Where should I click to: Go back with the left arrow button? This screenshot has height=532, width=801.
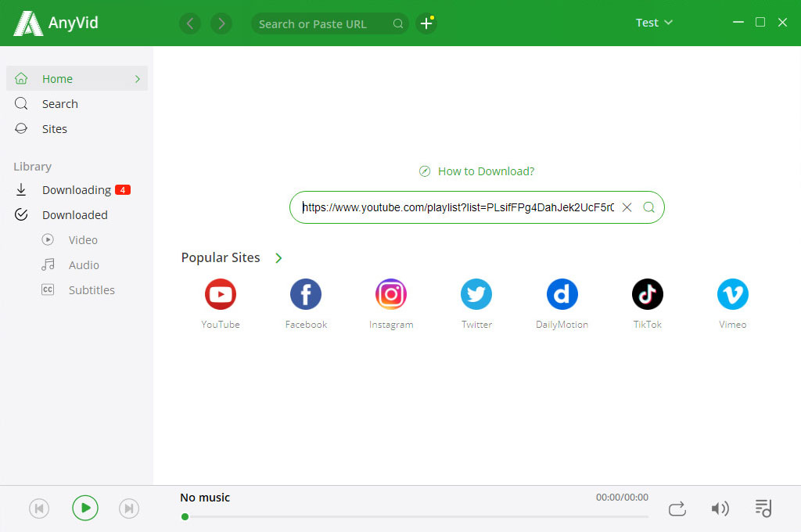[190, 23]
